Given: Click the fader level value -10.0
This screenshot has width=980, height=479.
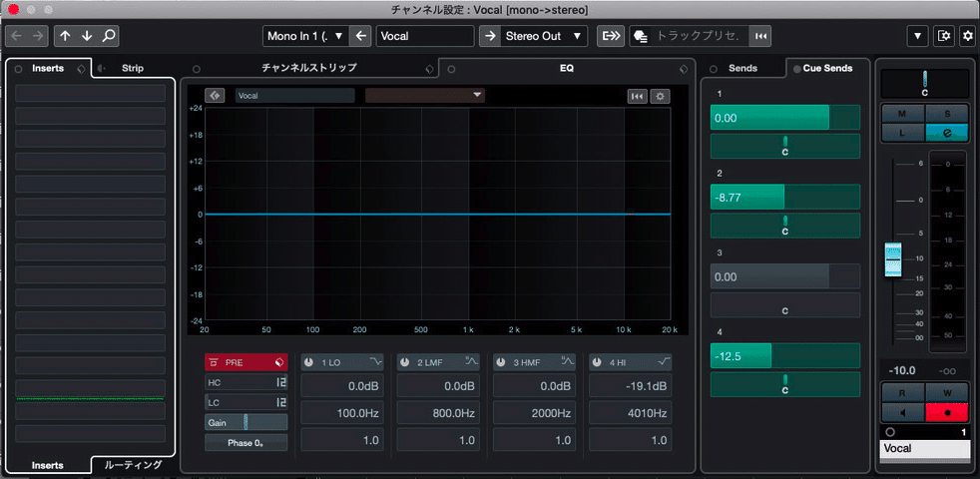Looking at the screenshot, I should click(902, 370).
